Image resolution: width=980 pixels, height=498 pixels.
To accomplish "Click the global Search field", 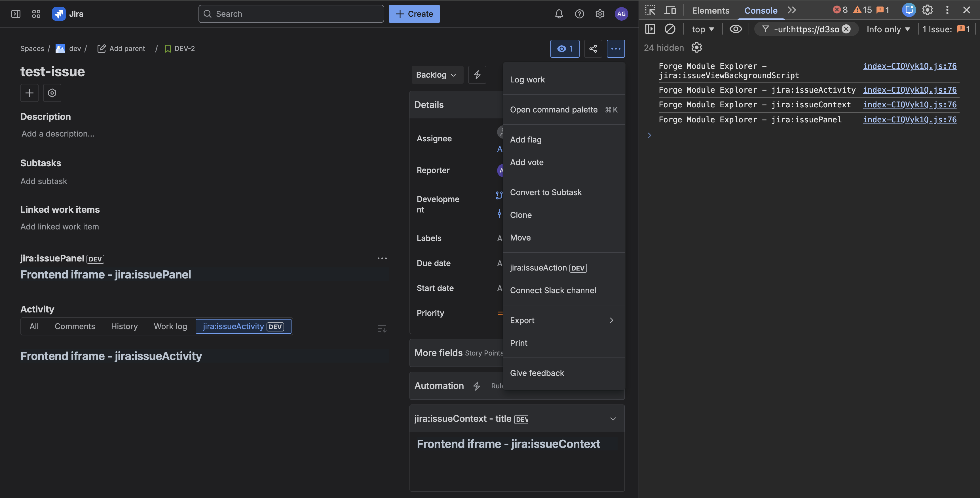I will [291, 14].
